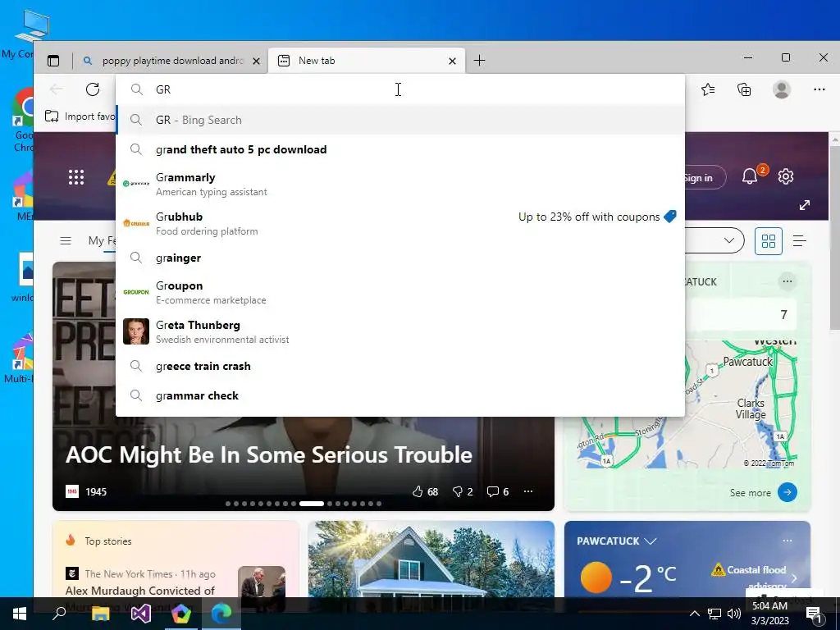840x630 pixels.
Task: Close the New tab tab
Action: click(x=452, y=61)
